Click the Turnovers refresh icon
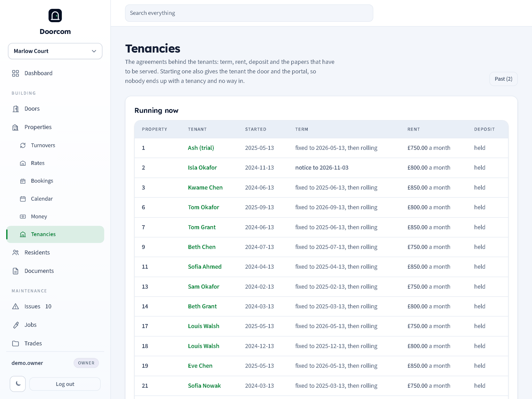532x399 pixels. [x=23, y=145]
